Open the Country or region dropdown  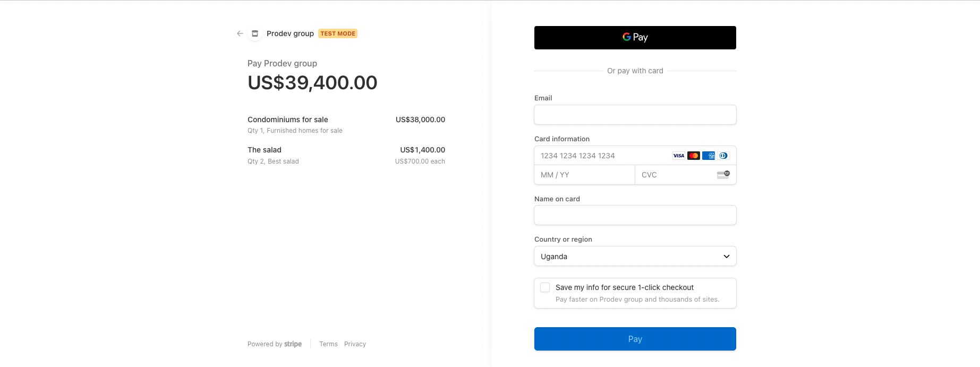click(x=635, y=256)
